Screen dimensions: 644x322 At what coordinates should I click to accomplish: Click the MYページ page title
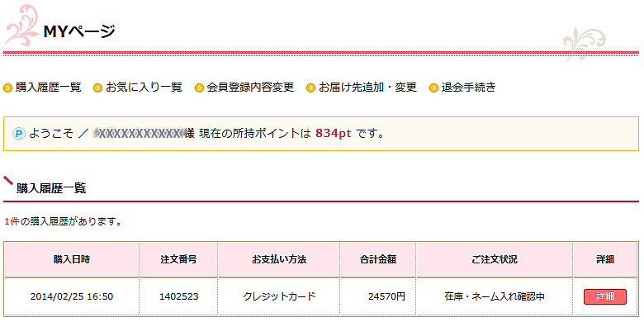pos(79,31)
